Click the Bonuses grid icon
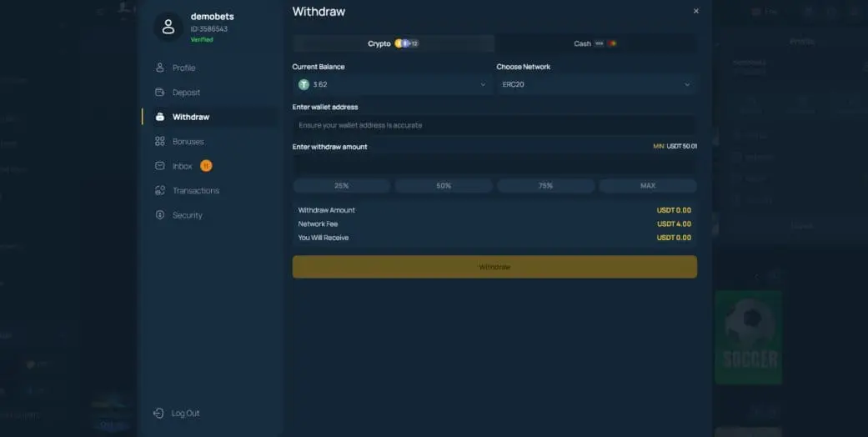 click(159, 142)
